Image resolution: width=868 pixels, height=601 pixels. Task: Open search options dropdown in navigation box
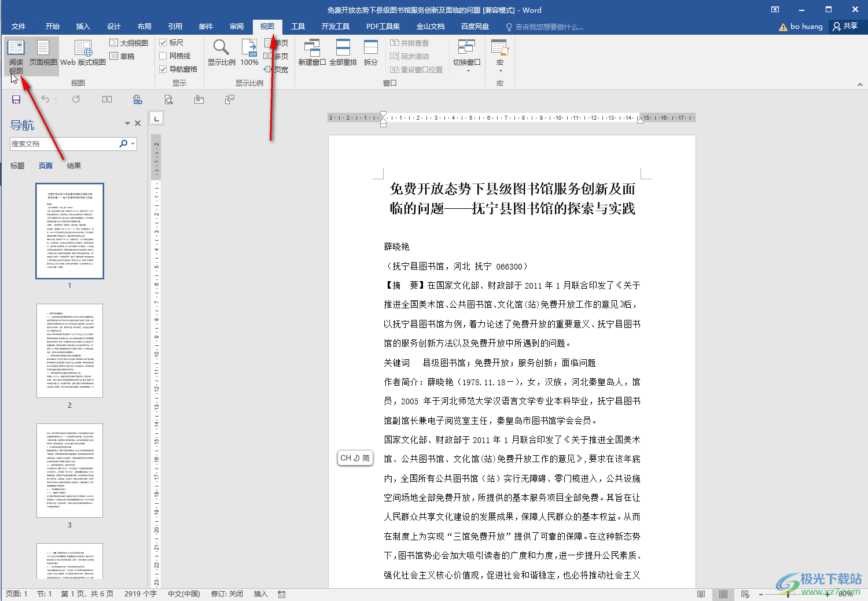pyautogui.click(x=133, y=143)
